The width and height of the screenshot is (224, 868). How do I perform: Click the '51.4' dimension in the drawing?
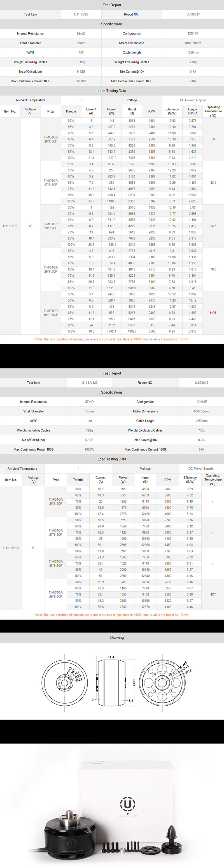tap(111, 657)
